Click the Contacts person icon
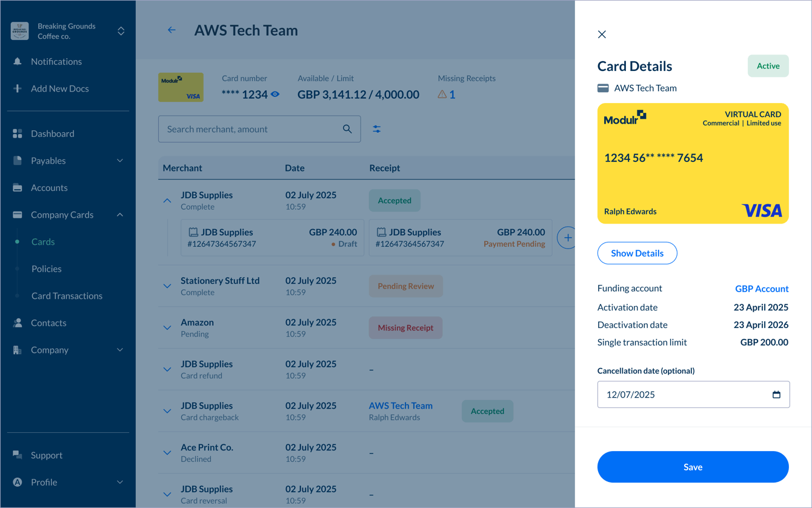The height and width of the screenshot is (508, 812). 18,323
